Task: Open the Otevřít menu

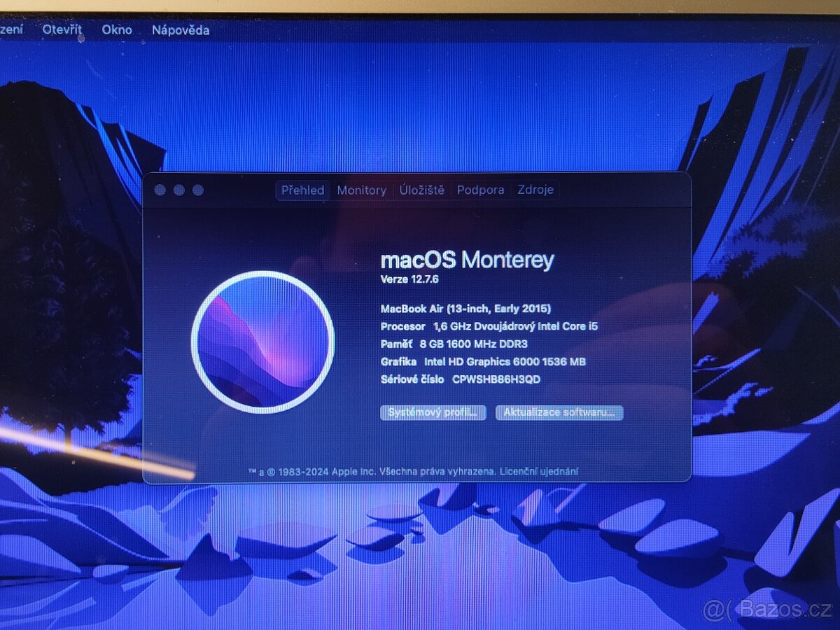Action: pos(62,29)
